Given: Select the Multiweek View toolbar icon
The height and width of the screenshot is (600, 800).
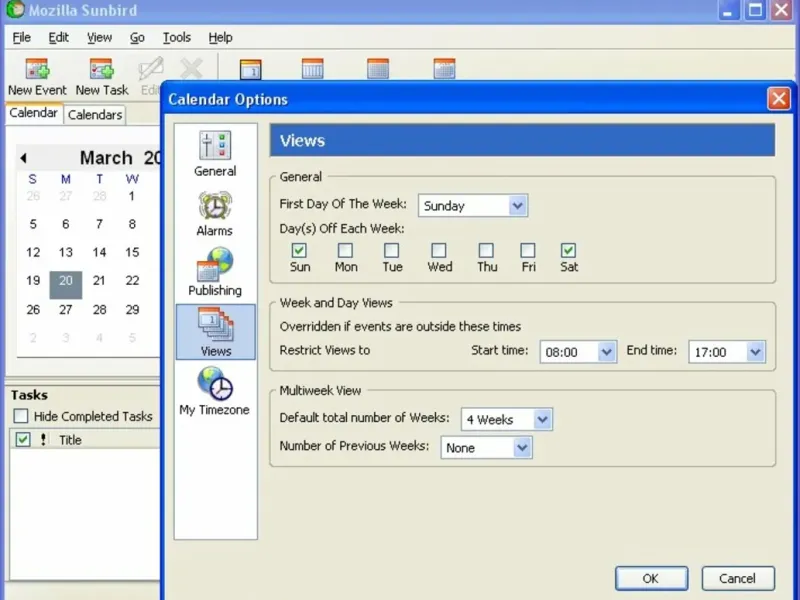Looking at the screenshot, I should click(378, 69).
